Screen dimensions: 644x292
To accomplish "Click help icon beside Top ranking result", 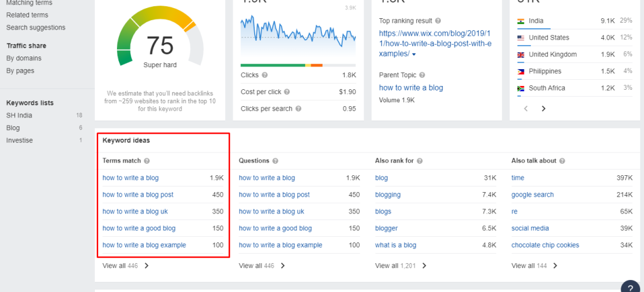I will tap(438, 21).
